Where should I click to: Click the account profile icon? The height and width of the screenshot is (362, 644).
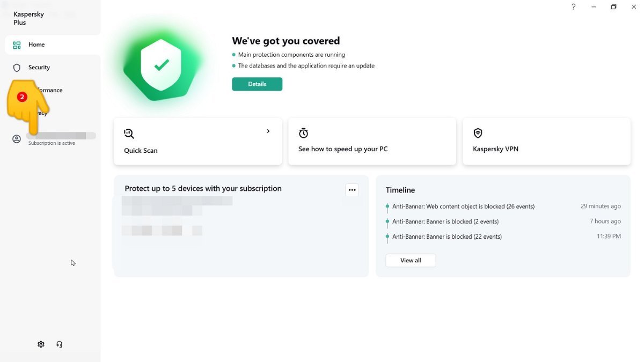coord(17,139)
